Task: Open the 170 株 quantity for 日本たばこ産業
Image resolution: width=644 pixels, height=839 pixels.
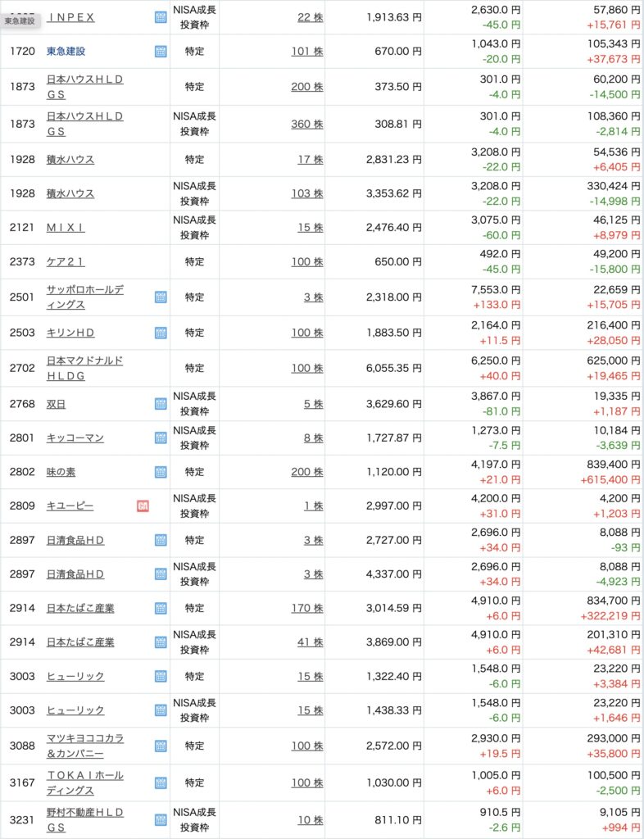Action: [x=306, y=608]
